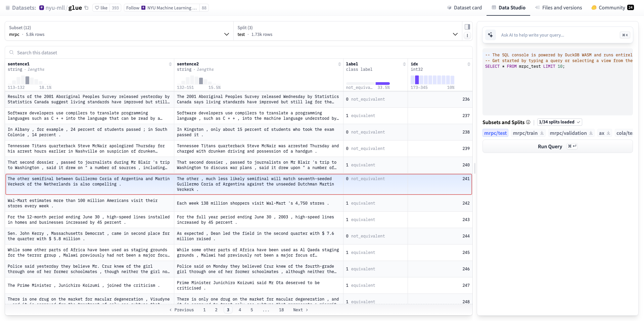The height and width of the screenshot is (321, 644).
Task: Expand the Subset mrpc dropdown
Action: (x=226, y=34)
